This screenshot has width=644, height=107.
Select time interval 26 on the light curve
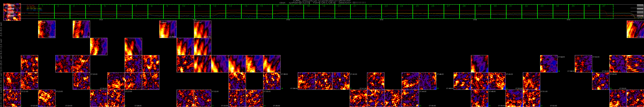(x=436, y=12)
